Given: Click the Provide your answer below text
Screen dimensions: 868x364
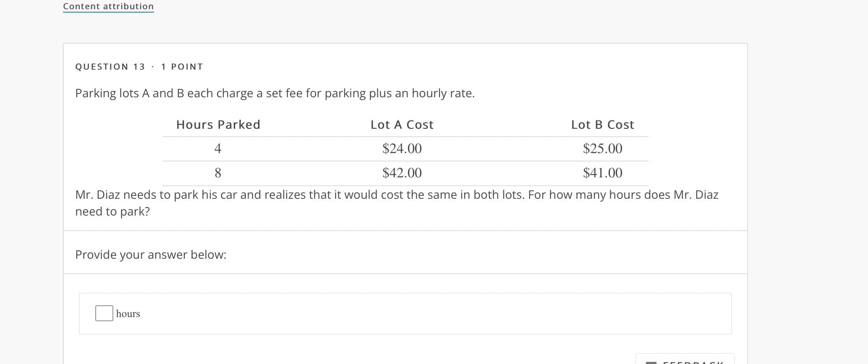Looking at the screenshot, I should (x=151, y=255).
